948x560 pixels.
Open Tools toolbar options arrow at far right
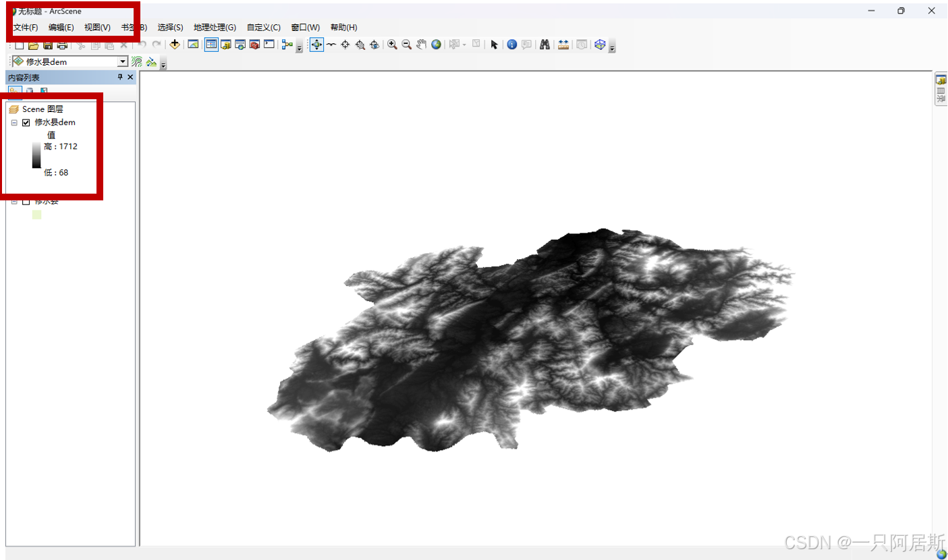[612, 47]
